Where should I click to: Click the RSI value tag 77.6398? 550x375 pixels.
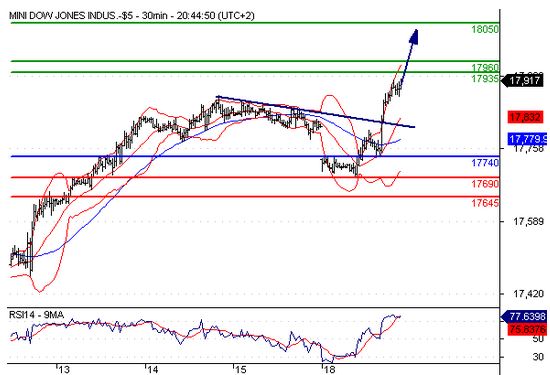pyautogui.click(x=524, y=317)
